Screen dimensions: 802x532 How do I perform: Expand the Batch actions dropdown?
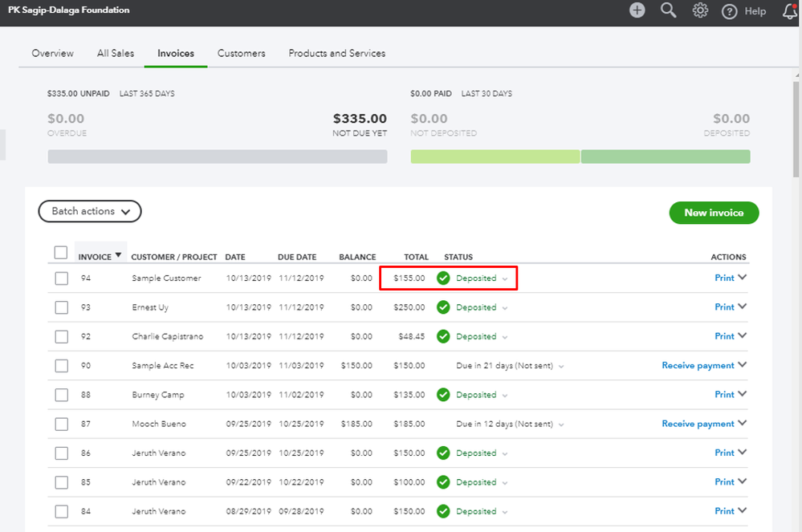90,211
